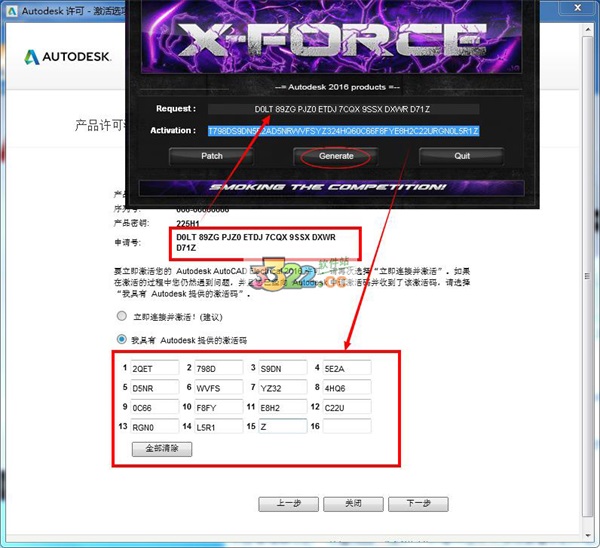Click the Patch button in X-Force
600x548 pixels.
(x=211, y=156)
